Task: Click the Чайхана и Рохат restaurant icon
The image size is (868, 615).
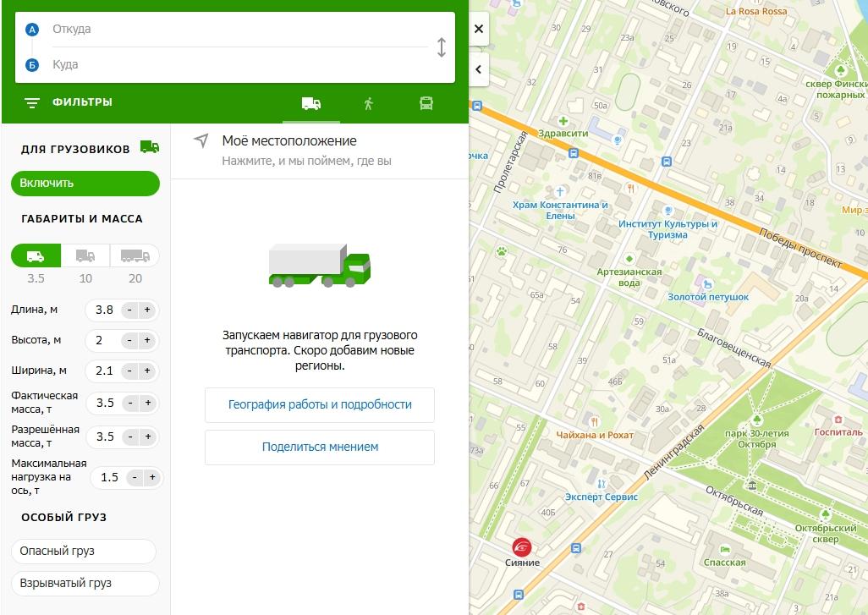Action: pos(596,420)
